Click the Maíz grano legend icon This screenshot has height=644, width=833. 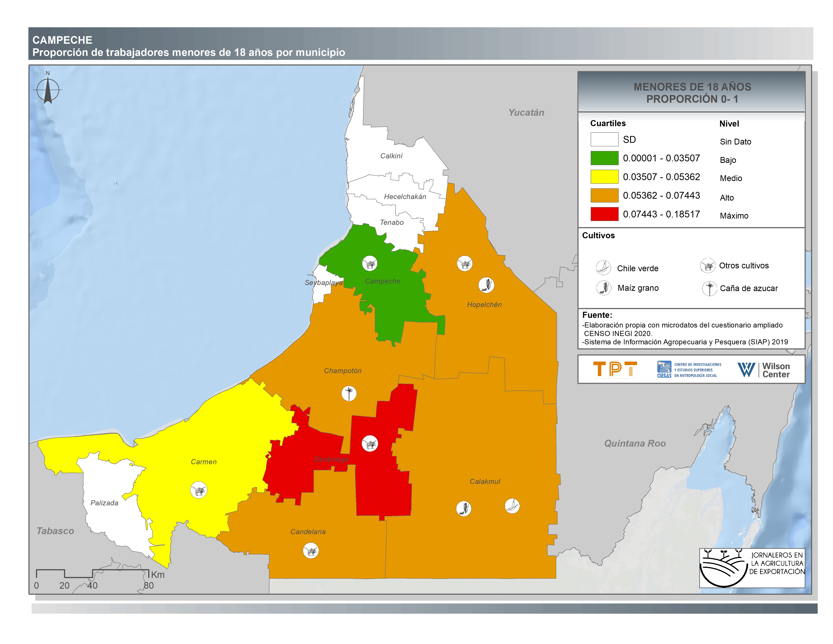click(603, 288)
